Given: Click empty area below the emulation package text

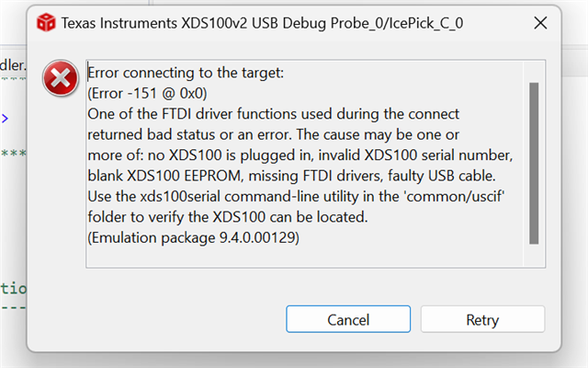Looking at the screenshot, I should click(304, 258).
